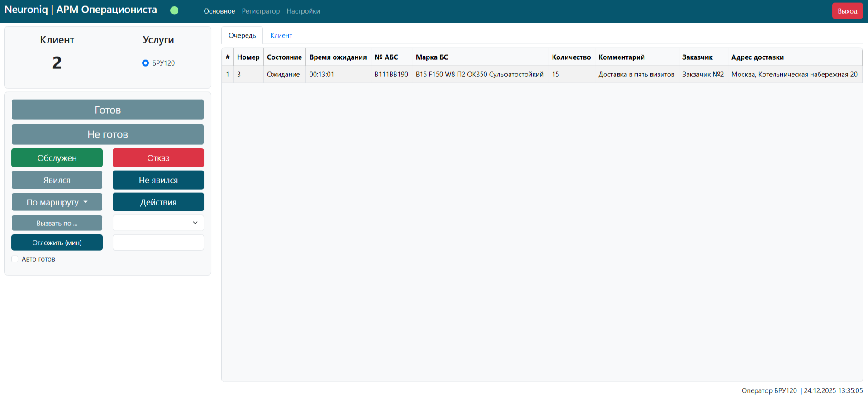Open the Действия button

(158, 202)
